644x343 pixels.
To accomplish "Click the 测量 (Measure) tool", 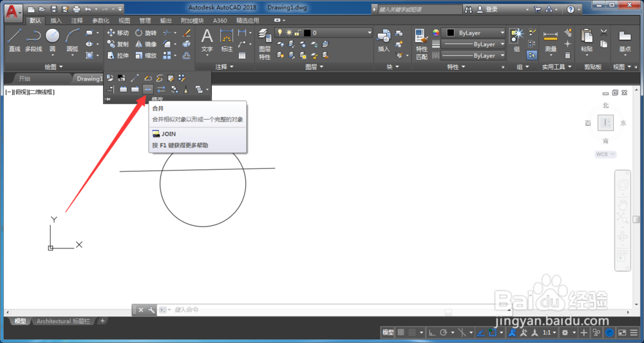I will click(x=551, y=41).
